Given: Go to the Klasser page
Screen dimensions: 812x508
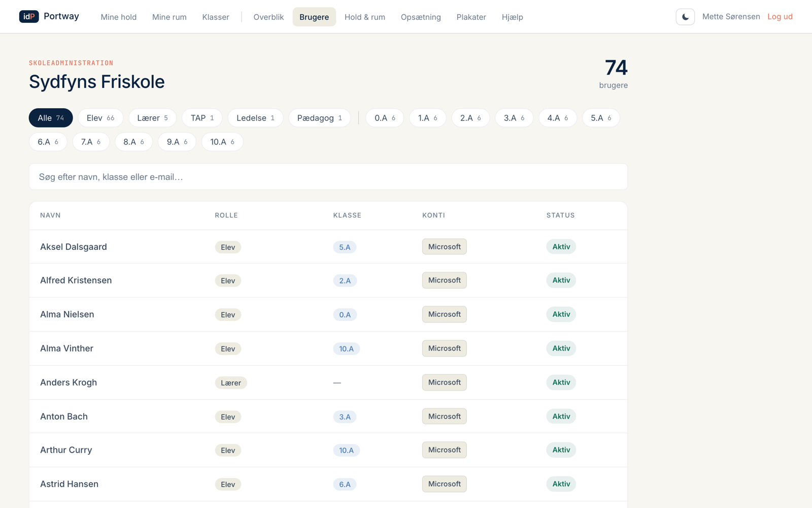Looking at the screenshot, I should point(216,17).
